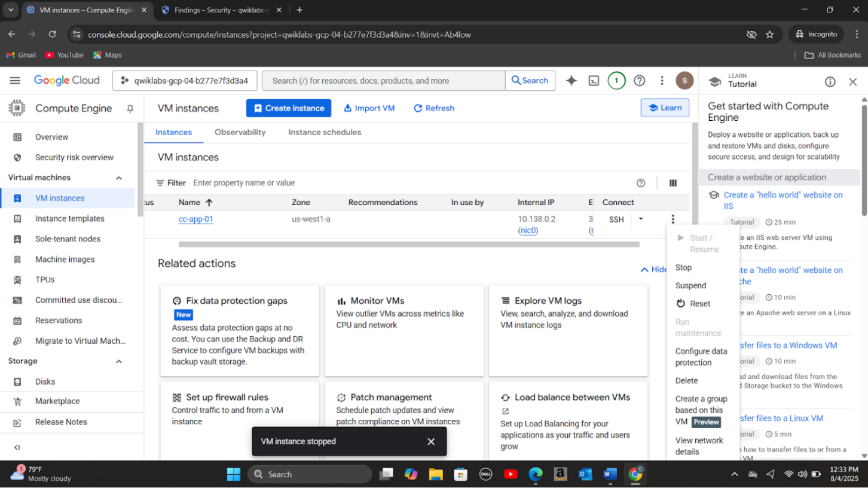The image size is (868, 488).
Task: Choose Reset in the instance menu
Action: [x=699, y=304]
